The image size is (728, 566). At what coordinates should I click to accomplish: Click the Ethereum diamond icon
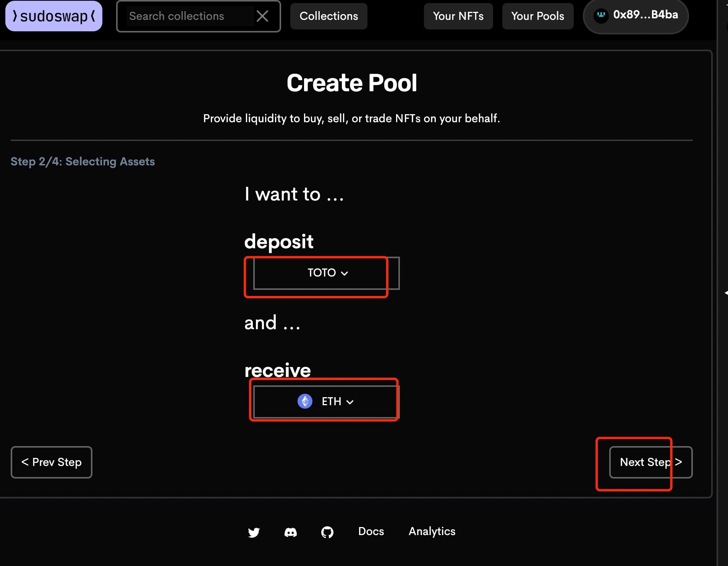pyautogui.click(x=305, y=401)
